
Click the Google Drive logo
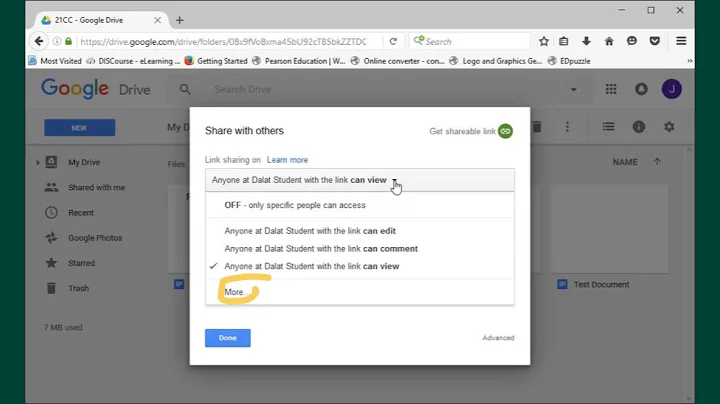pos(96,89)
